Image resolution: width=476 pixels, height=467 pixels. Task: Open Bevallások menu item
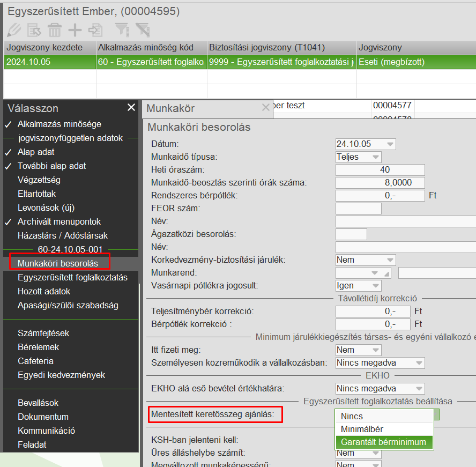click(x=38, y=403)
